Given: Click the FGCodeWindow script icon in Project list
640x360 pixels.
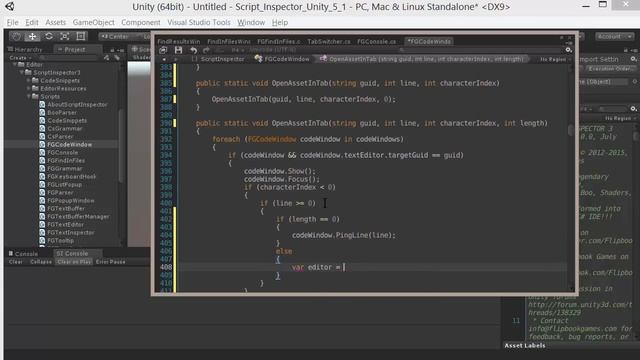Looking at the screenshot, I should pyautogui.click(x=42, y=144).
